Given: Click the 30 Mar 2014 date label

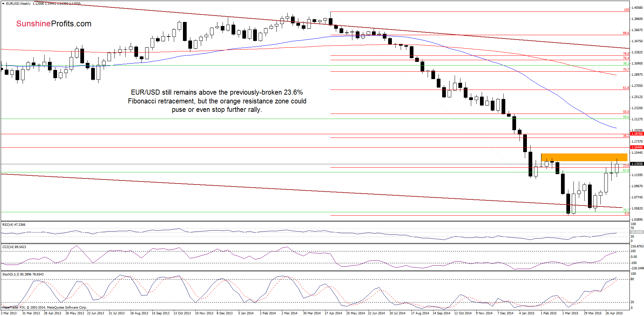Looking at the screenshot, I should coord(312,313).
